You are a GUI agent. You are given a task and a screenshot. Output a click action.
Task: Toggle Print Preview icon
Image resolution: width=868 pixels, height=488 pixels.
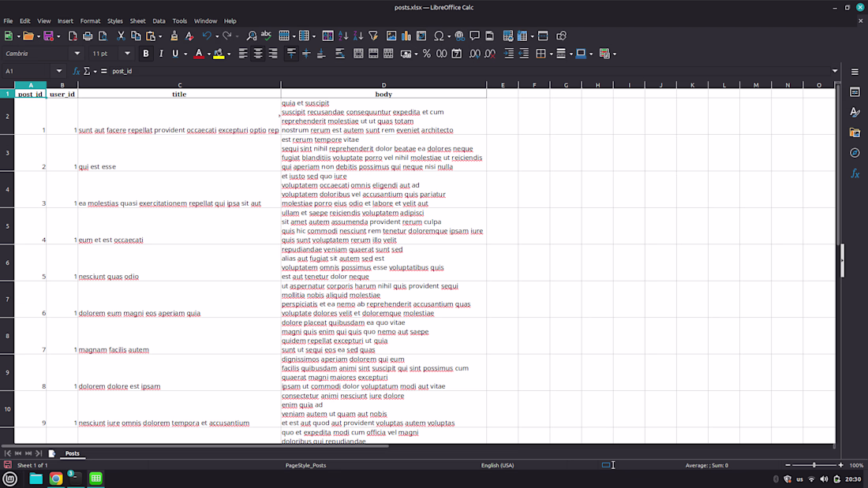click(103, 36)
